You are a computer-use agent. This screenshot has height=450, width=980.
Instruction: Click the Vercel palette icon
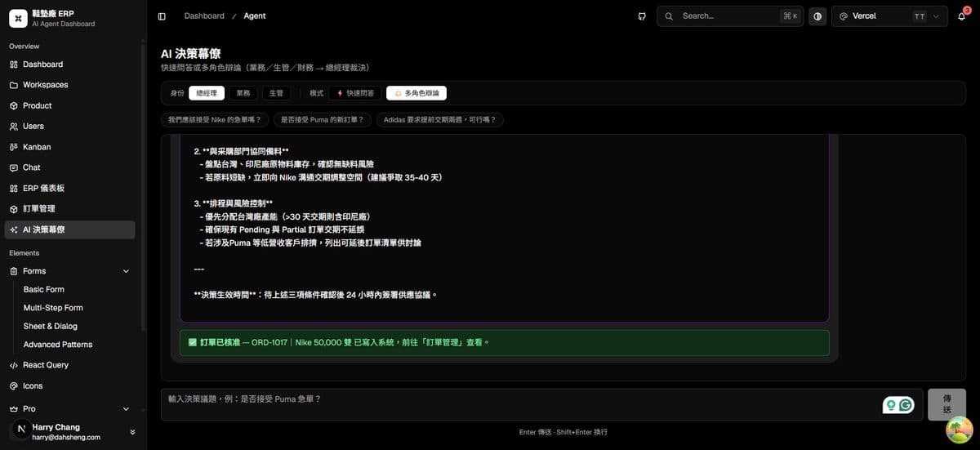pyautogui.click(x=843, y=16)
